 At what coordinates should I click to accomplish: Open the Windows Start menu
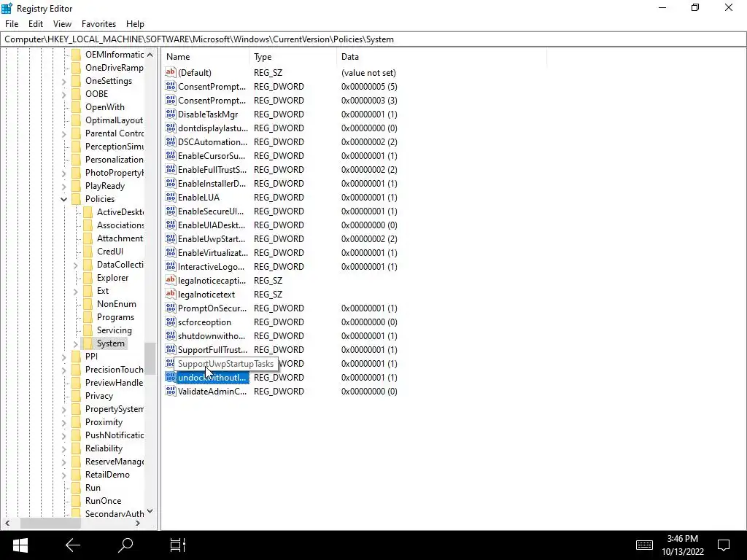click(20, 545)
